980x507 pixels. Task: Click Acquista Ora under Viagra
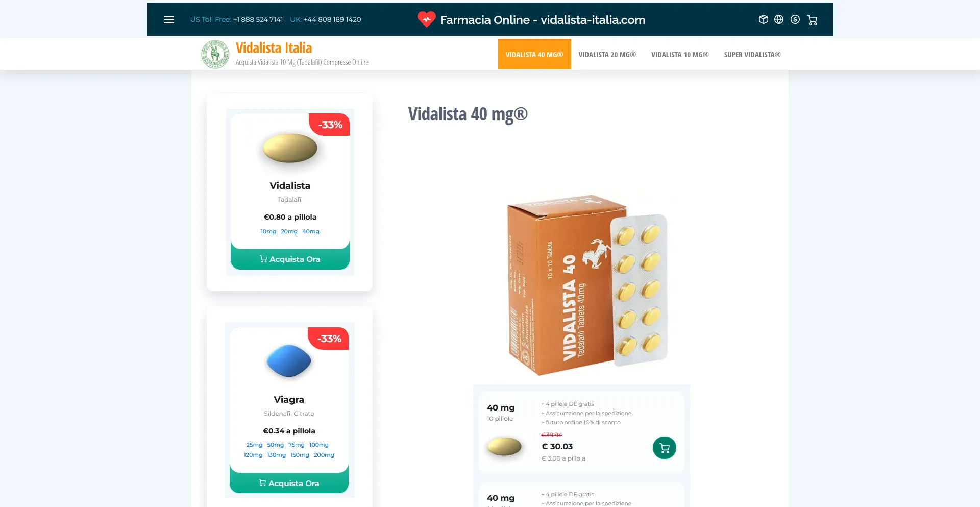tap(289, 483)
